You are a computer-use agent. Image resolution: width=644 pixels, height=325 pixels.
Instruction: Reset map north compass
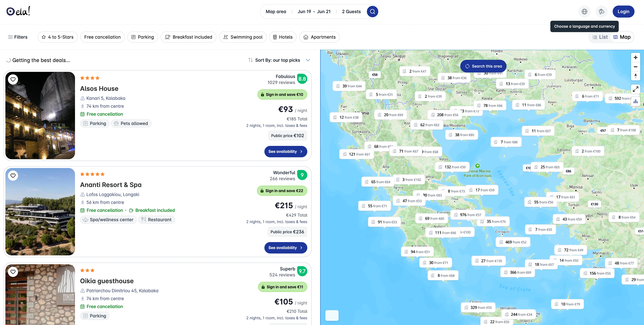[635, 76]
